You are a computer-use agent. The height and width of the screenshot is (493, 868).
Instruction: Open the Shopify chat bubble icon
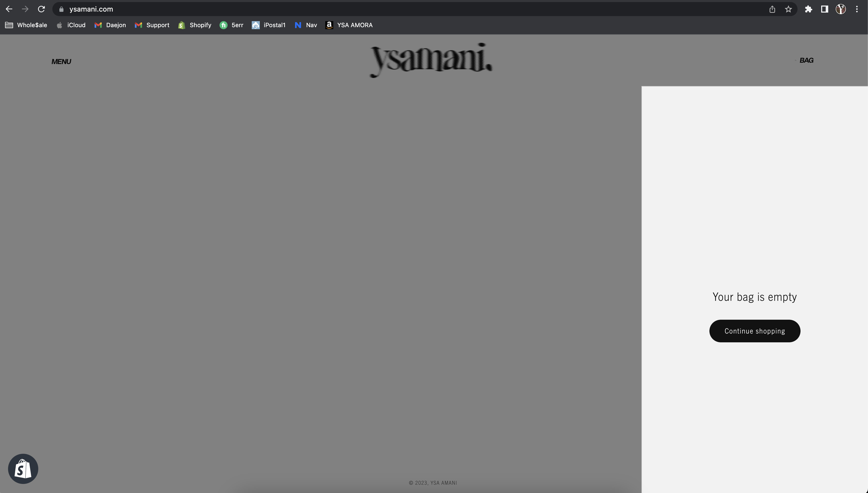(23, 469)
